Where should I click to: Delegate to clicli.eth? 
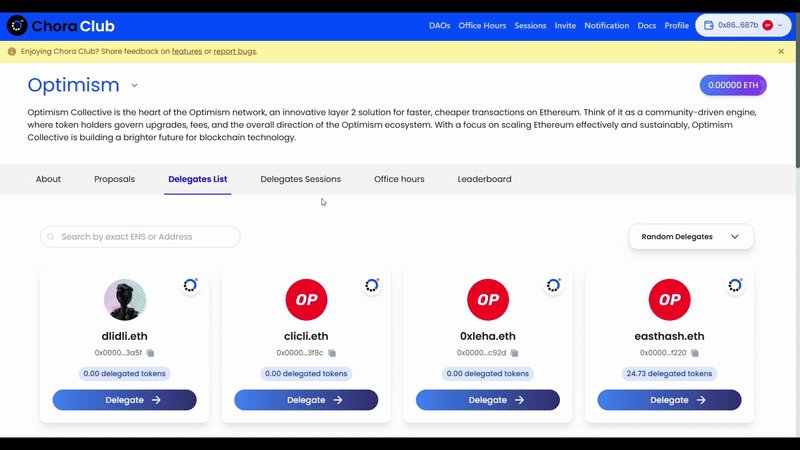click(x=306, y=400)
